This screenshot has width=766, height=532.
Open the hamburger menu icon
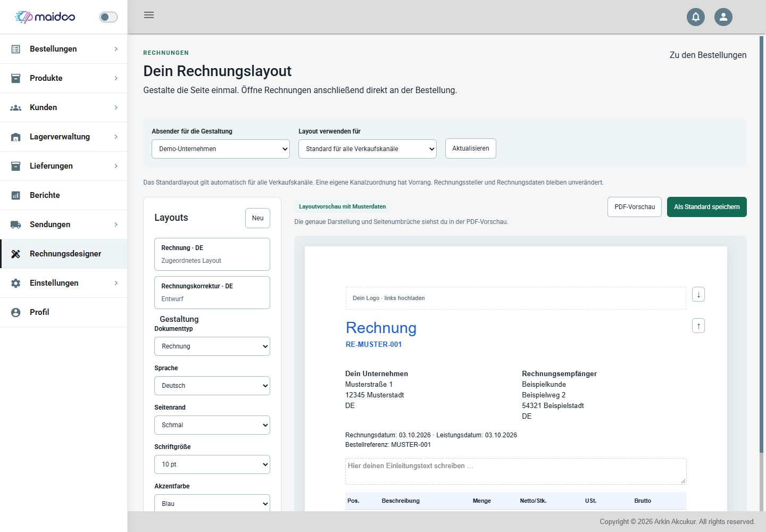coord(149,15)
